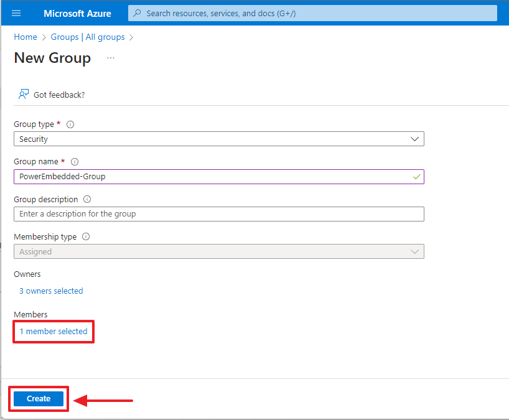This screenshot has width=509, height=420.
Task: Click the Got feedback? link
Action: pos(59,95)
